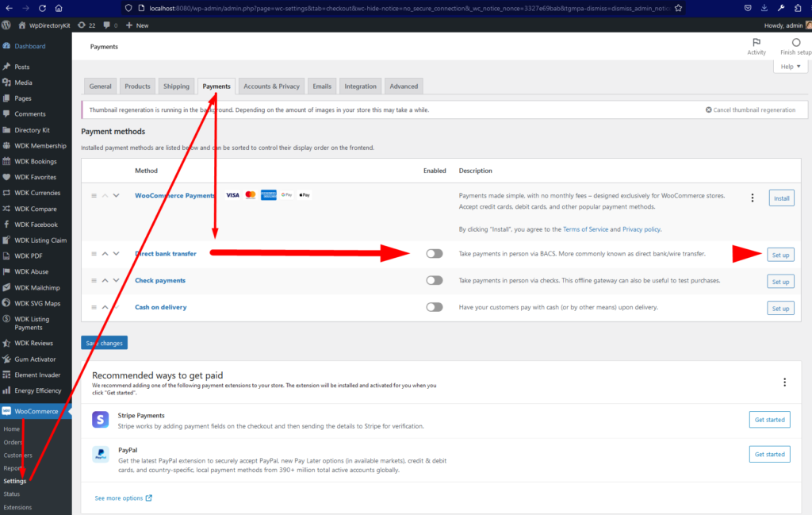Open browser downloads icon

click(764, 8)
